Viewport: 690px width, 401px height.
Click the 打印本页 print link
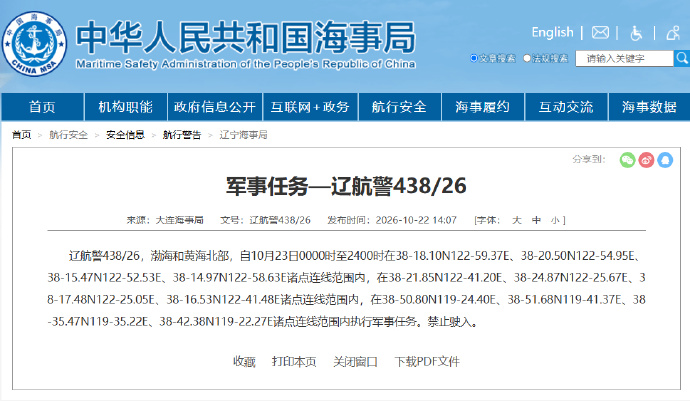coord(294,361)
